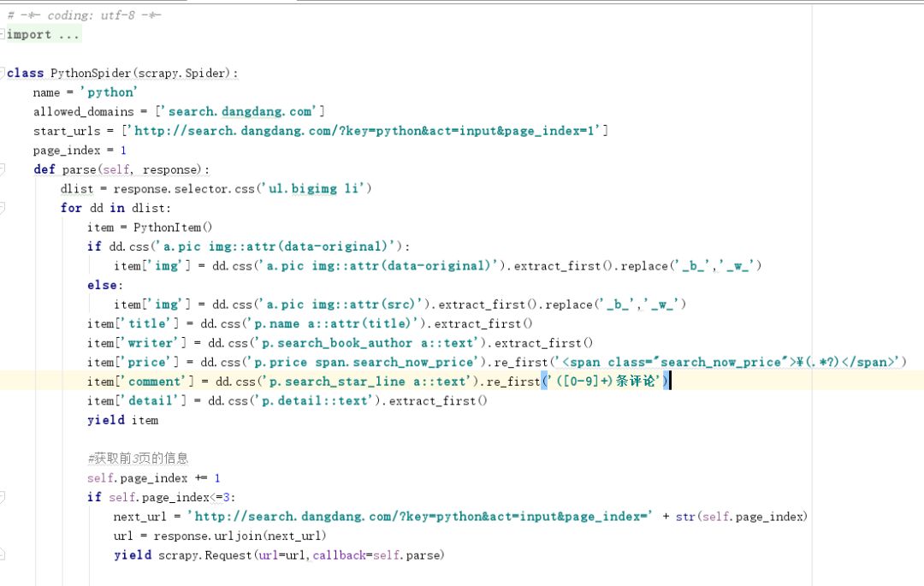Viewport: 924px width, 586px height.
Task: Click the collapsed 'import ...' placeholder text
Action: click(x=43, y=35)
